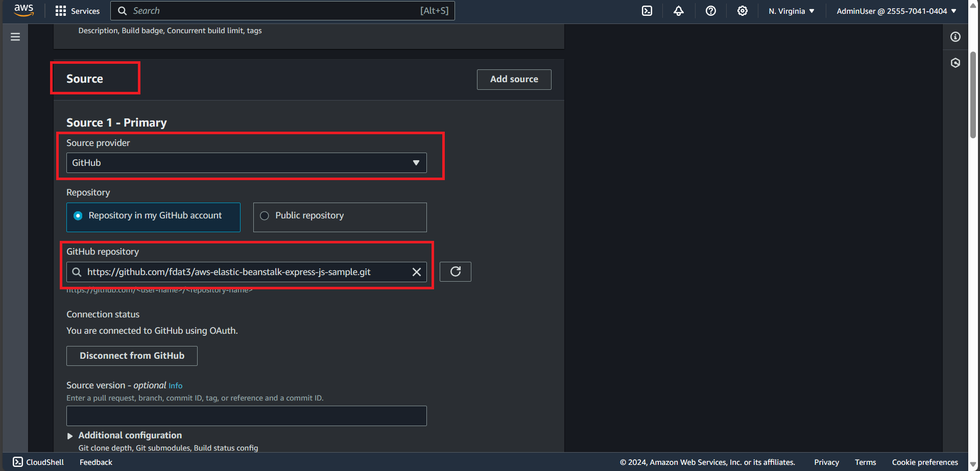Refresh the GitHub repository list
980x471 pixels.
click(456, 271)
